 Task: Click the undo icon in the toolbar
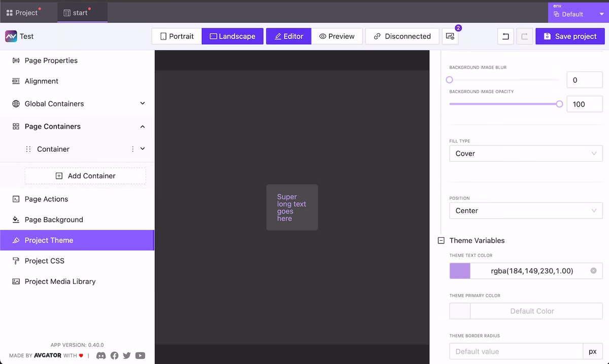coord(505,36)
